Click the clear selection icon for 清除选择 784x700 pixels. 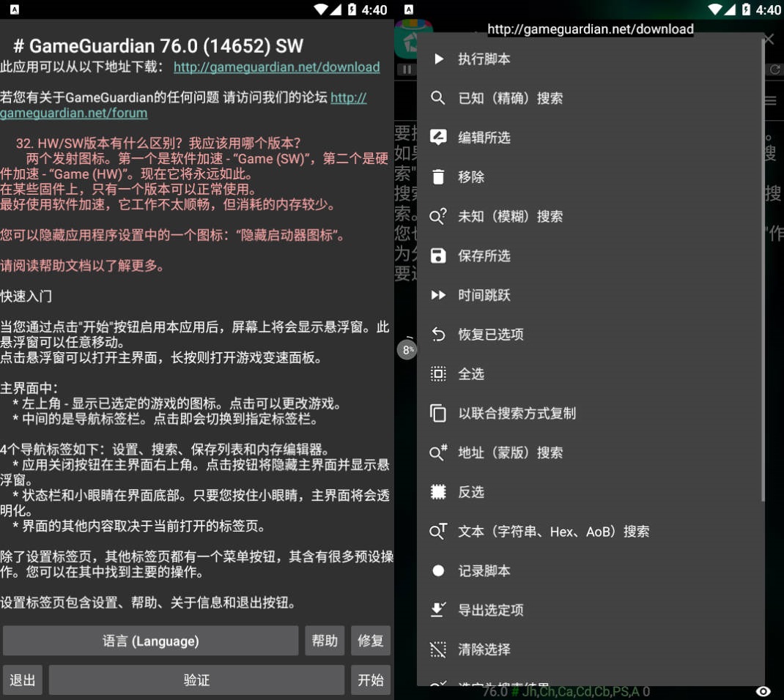coord(438,649)
